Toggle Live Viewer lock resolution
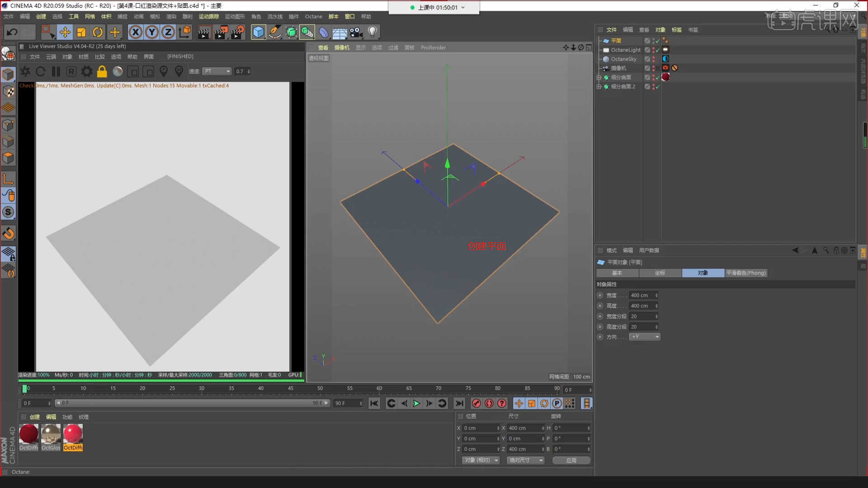The width and height of the screenshot is (868, 488). coord(102,71)
